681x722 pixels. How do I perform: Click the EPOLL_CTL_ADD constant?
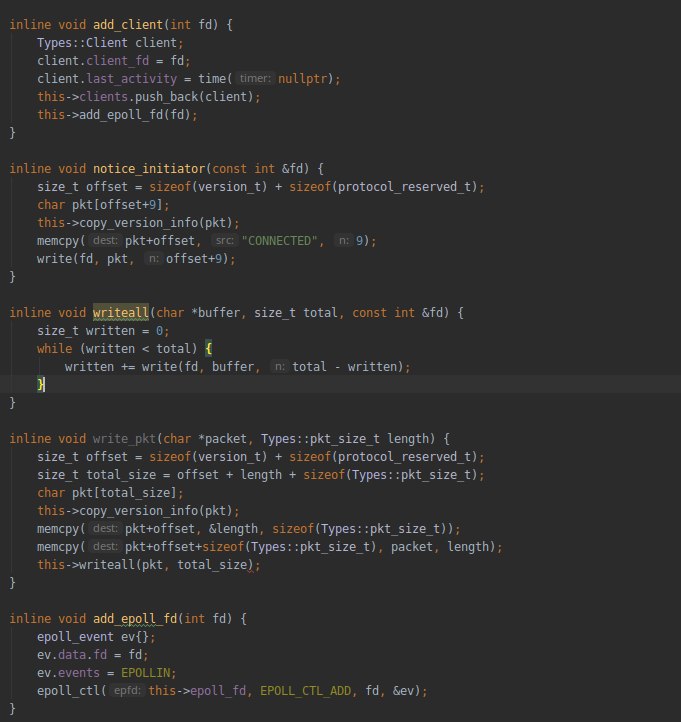[x=306, y=691]
